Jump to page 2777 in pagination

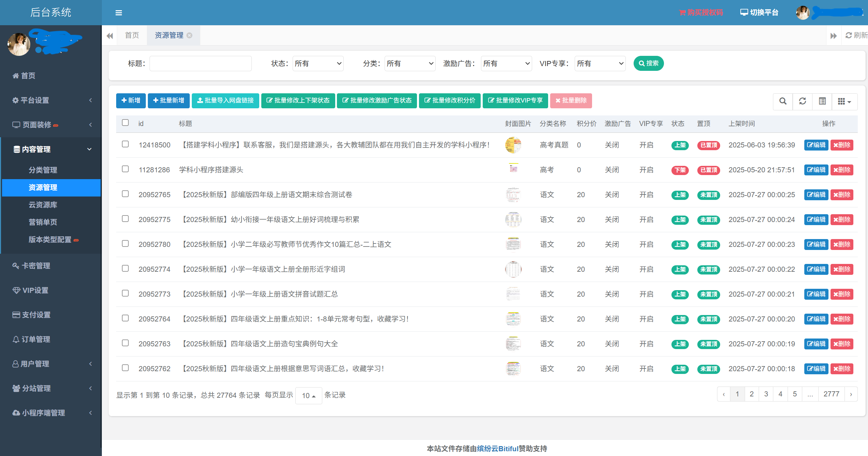832,394
